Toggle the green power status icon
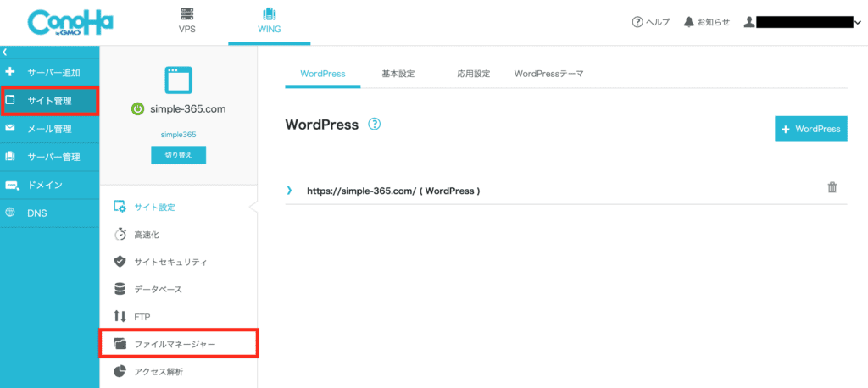The image size is (868, 388). pyautogui.click(x=138, y=109)
